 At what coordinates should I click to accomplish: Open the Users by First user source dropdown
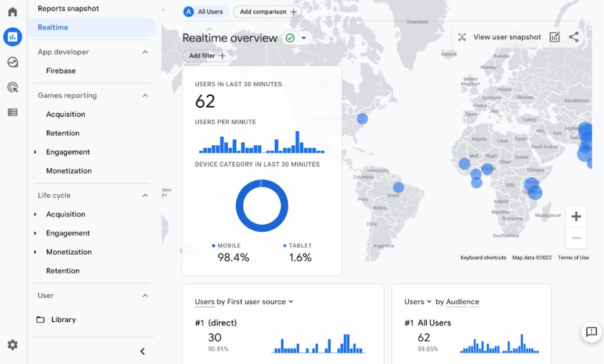(x=290, y=301)
